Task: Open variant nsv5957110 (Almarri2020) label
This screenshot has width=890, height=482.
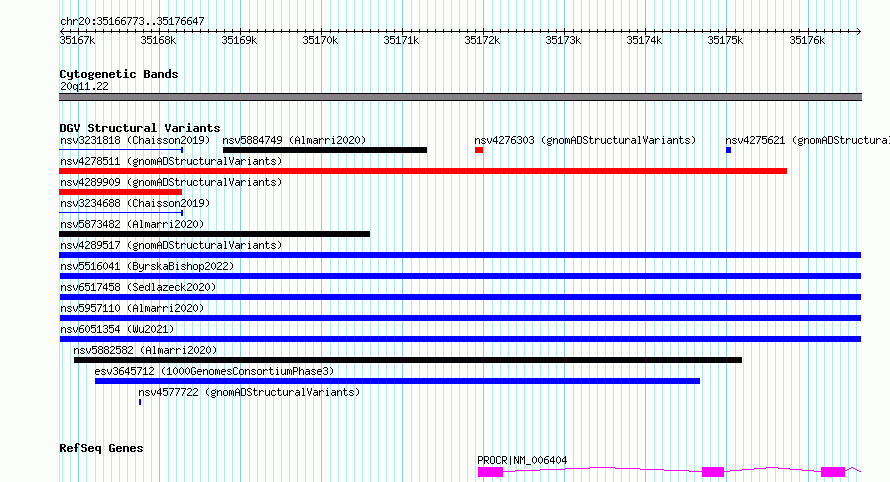Action: click(x=132, y=308)
